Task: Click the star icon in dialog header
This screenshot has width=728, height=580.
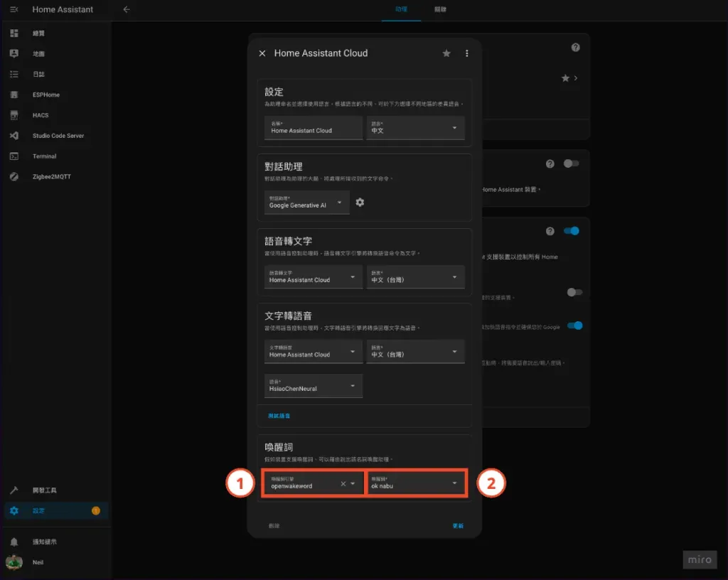Action: (446, 53)
